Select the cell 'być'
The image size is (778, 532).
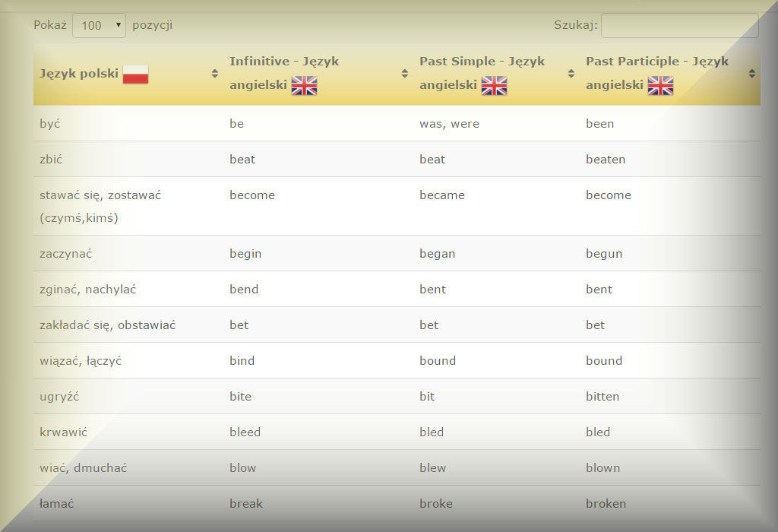[x=128, y=124]
